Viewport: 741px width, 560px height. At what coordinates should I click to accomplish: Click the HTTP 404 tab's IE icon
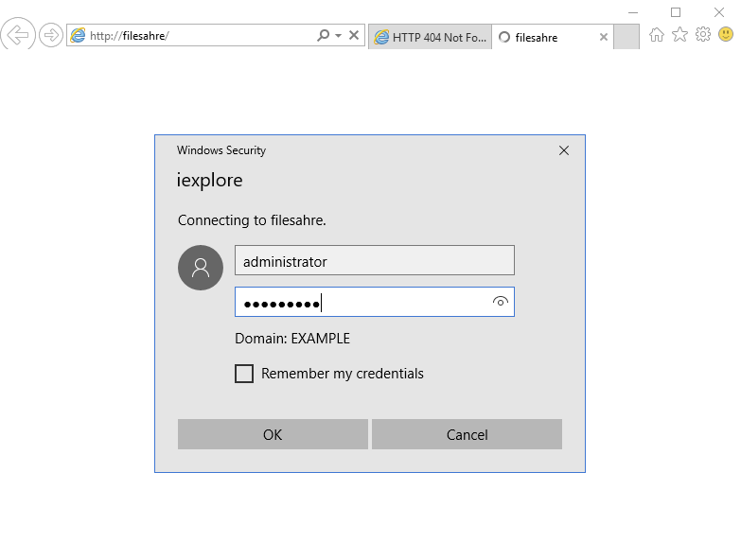381,37
